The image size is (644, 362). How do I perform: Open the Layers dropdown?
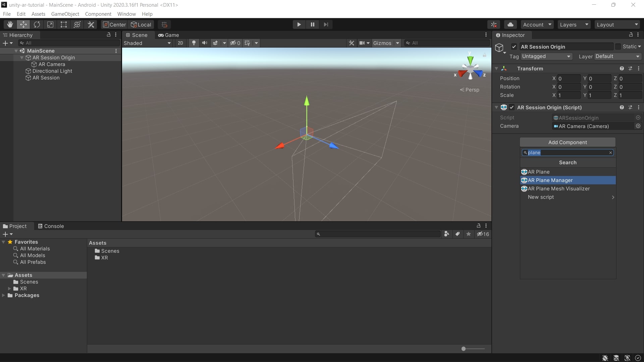574,24
